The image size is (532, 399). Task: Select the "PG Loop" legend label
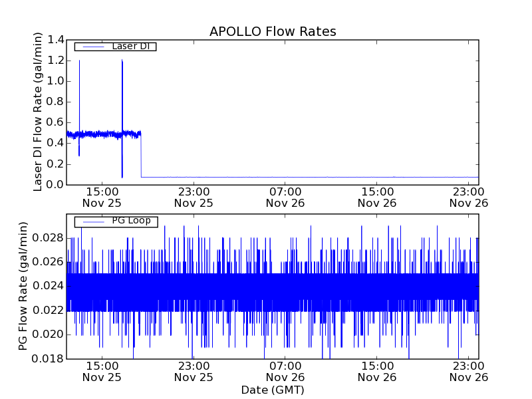tap(131, 221)
